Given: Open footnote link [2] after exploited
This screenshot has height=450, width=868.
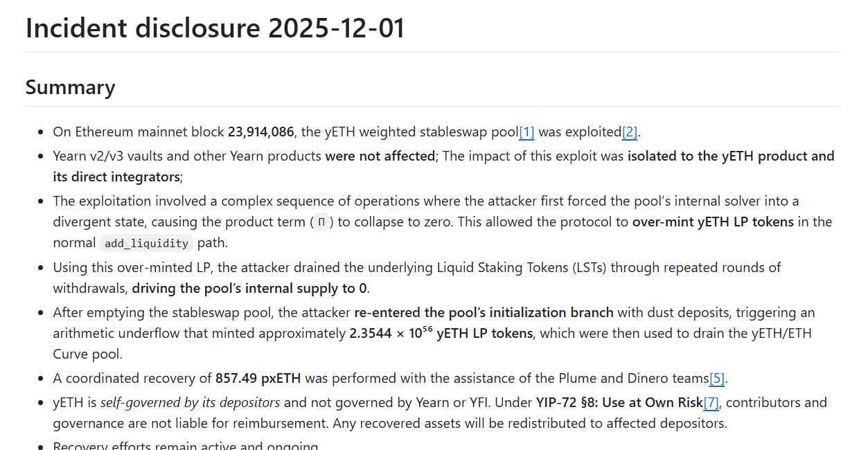Looking at the screenshot, I should (629, 132).
